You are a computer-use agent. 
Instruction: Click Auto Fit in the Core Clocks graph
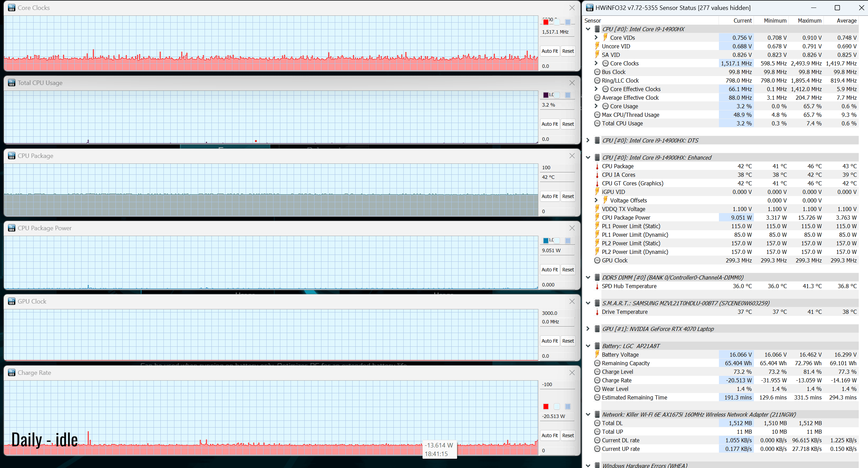(550, 51)
